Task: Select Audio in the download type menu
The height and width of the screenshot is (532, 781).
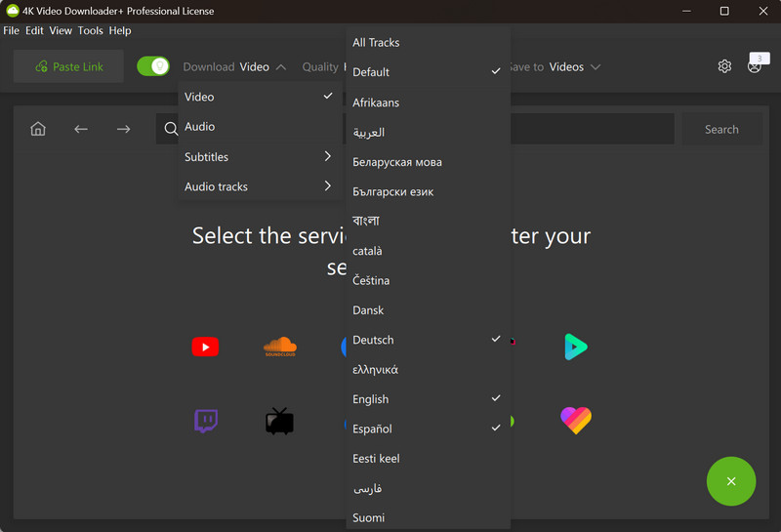Action: pyautogui.click(x=260, y=127)
